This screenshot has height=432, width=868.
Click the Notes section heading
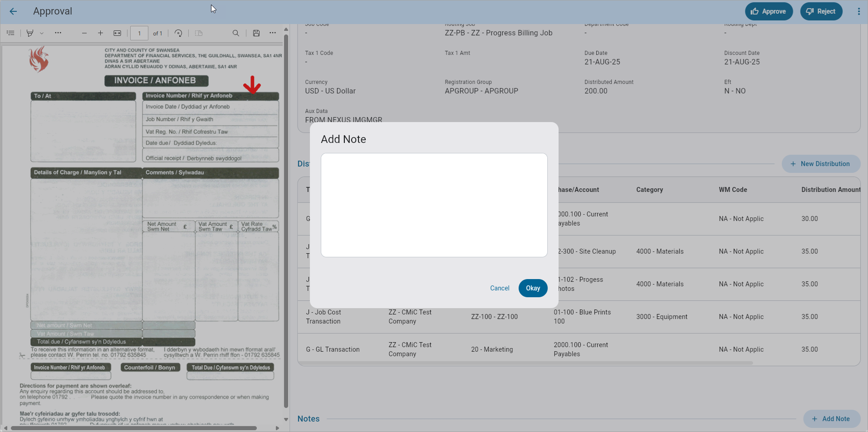pyautogui.click(x=309, y=419)
